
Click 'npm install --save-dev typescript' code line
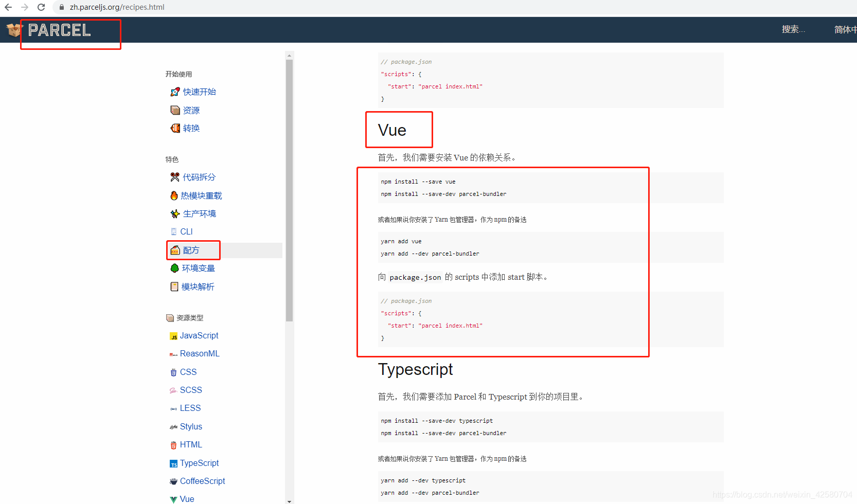coord(437,421)
